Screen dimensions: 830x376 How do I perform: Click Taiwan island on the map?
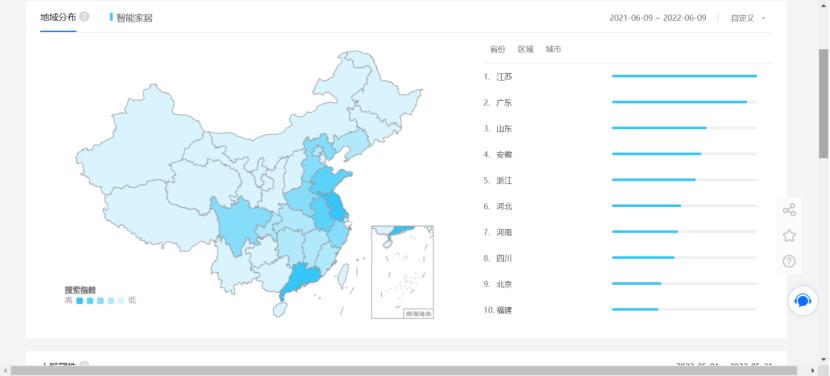pos(344,275)
